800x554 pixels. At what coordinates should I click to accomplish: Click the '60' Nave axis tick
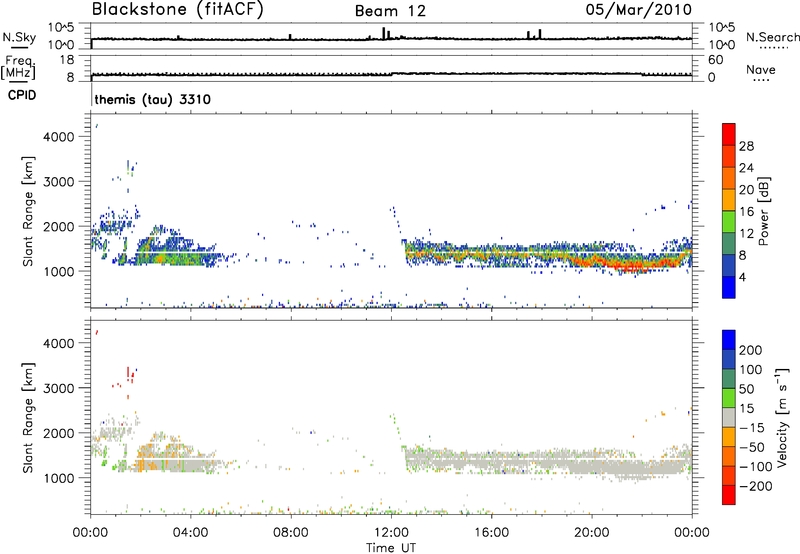[x=715, y=60]
